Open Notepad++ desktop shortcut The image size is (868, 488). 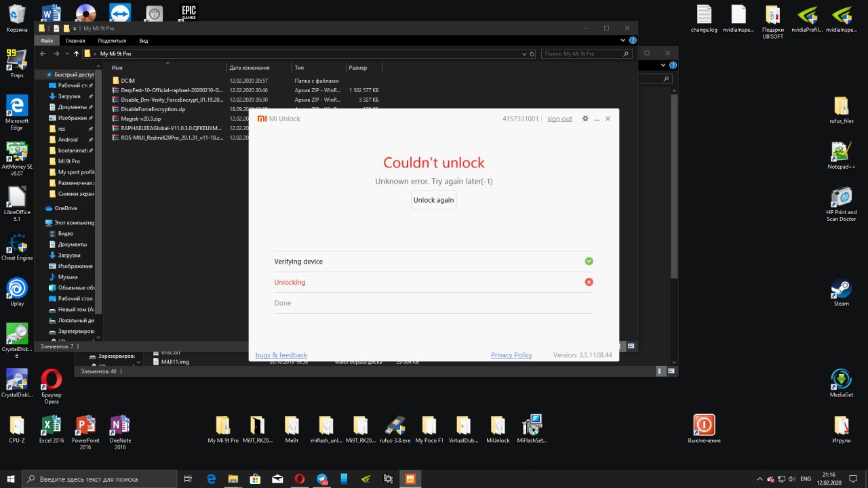click(841, 155)
